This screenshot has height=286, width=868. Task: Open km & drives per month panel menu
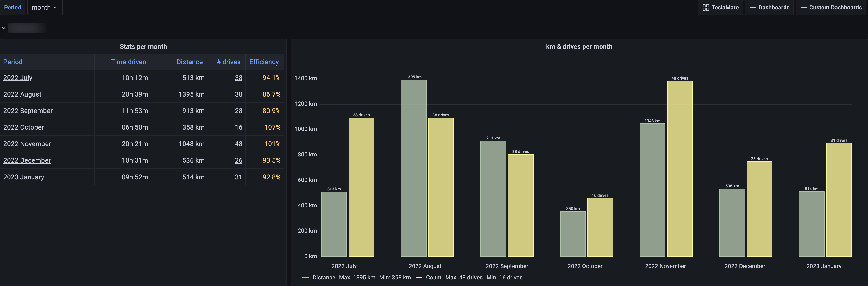(x=579, y=46)
